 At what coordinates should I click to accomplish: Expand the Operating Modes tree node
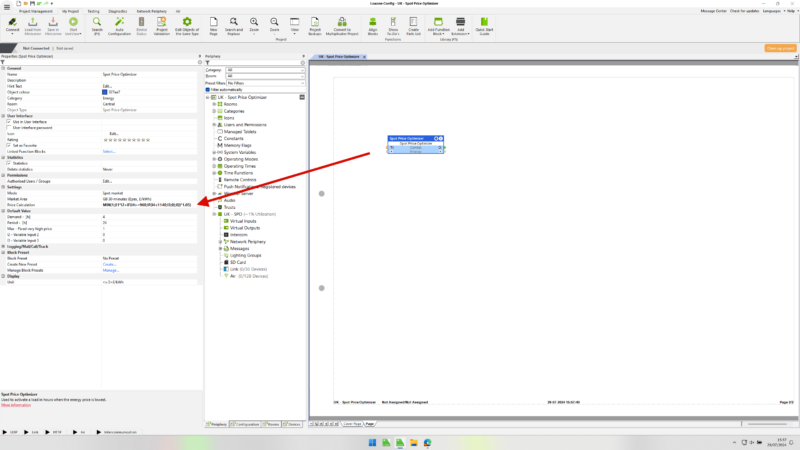(214, 159)
